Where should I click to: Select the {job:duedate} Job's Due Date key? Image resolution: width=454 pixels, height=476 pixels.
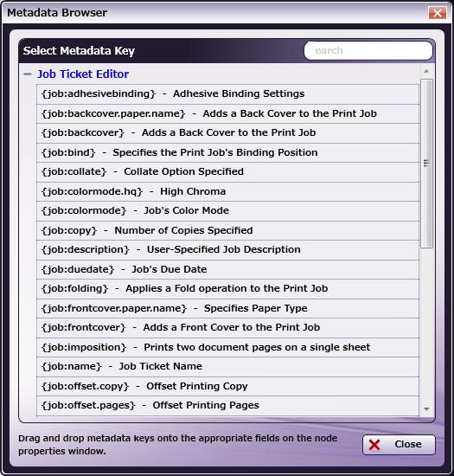[x=227, y=269]
